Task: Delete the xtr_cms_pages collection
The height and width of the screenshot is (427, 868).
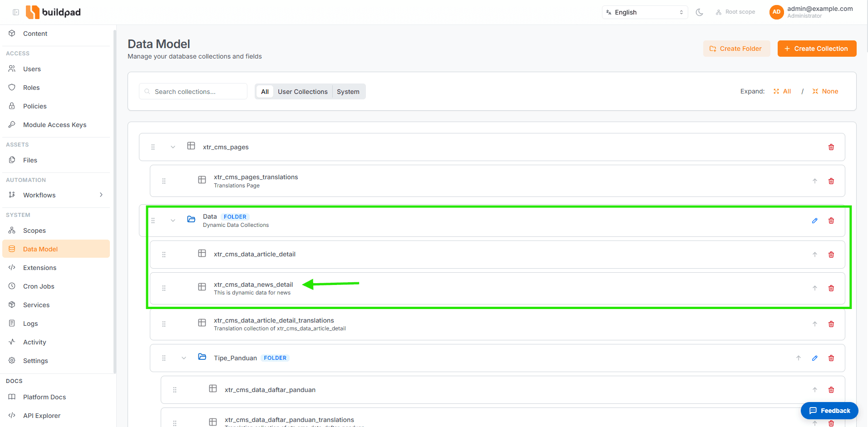Action: (831, 147)
